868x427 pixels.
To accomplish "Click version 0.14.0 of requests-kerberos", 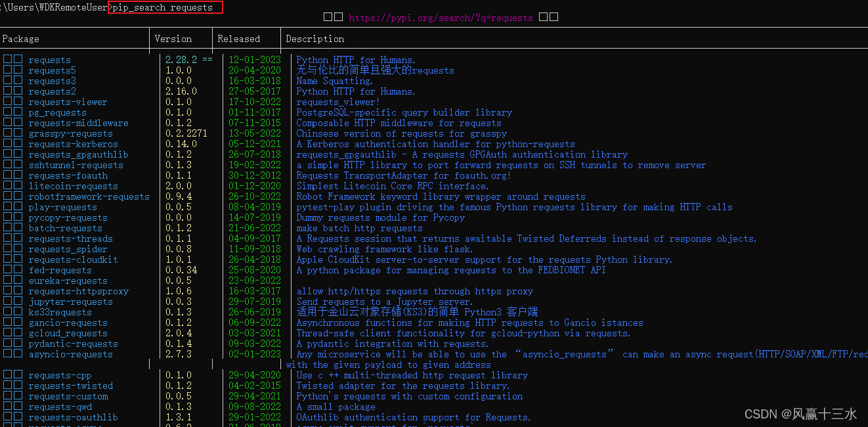I will (x=181, y=144).
